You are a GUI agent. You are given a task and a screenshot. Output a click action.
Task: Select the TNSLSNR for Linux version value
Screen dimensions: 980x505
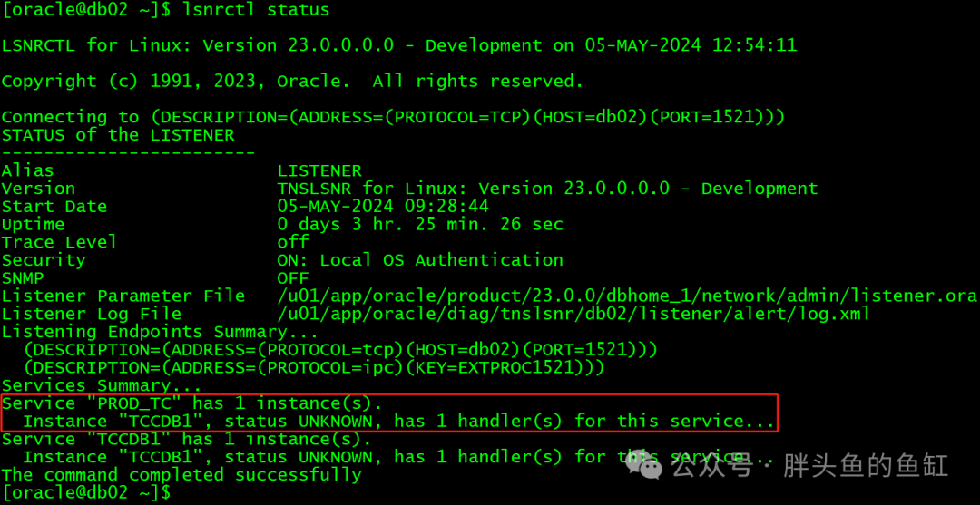(x=547, y=189)
